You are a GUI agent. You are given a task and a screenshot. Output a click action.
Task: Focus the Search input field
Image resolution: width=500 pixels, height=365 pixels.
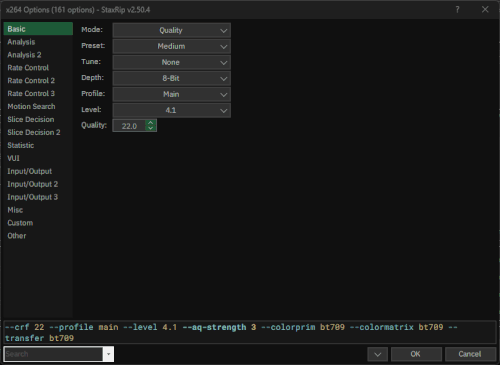tap(53, 354)
